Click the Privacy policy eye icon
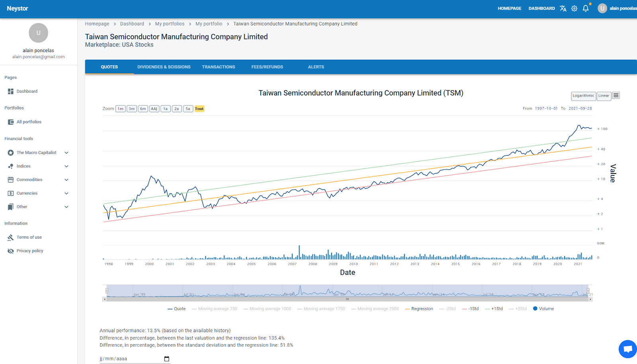The width and height of the screenshot is (637, 364). click(11, 251)
